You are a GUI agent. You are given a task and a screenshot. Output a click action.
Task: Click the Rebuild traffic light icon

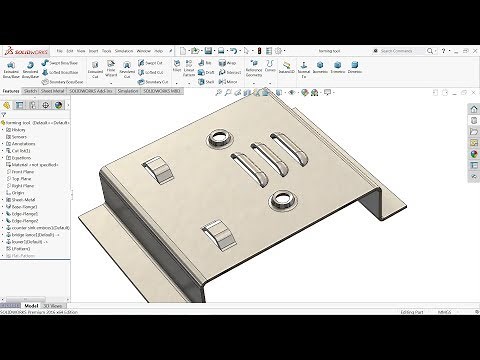click(259, 51)
